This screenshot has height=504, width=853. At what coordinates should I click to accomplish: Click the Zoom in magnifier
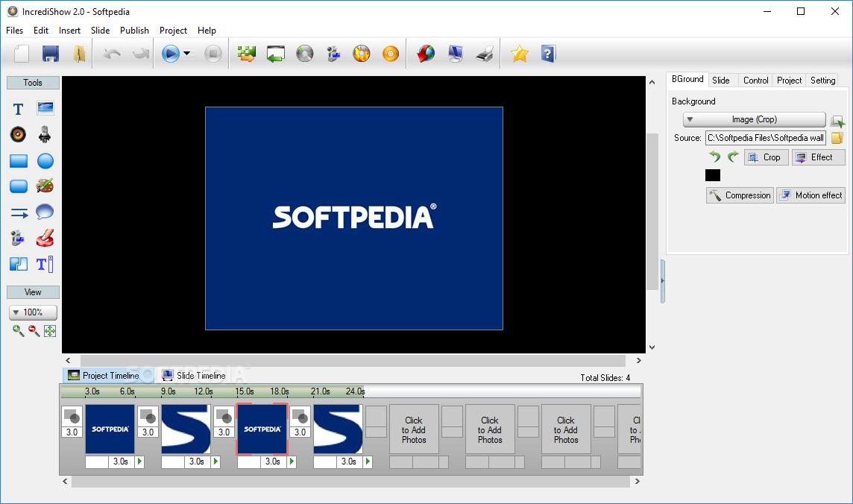[18, 330]
